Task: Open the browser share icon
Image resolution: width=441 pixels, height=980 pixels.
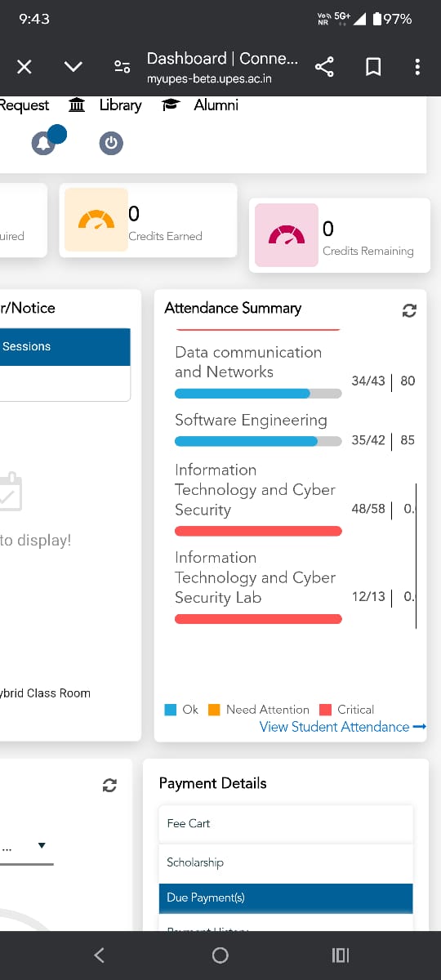Action: [x=324, y=67]
